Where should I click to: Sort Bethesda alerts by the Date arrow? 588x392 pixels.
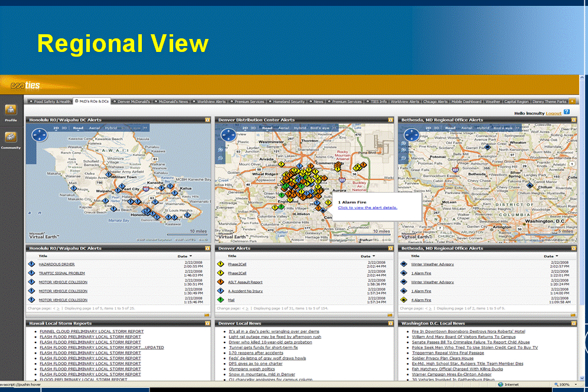coord(557,256)
